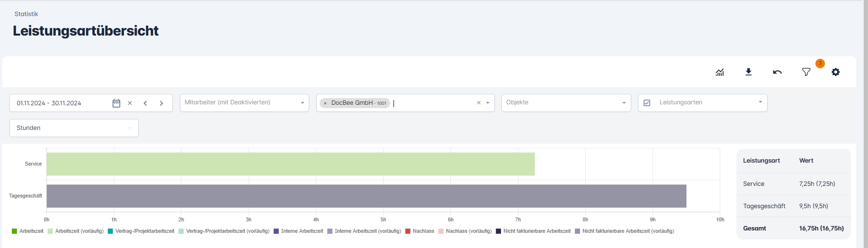
Task: Click the gray Tagesgeschäft bar
Action: pos(366,196)
